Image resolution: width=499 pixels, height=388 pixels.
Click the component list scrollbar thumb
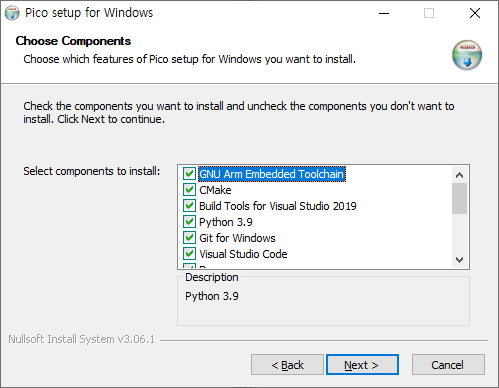[459, 198]
